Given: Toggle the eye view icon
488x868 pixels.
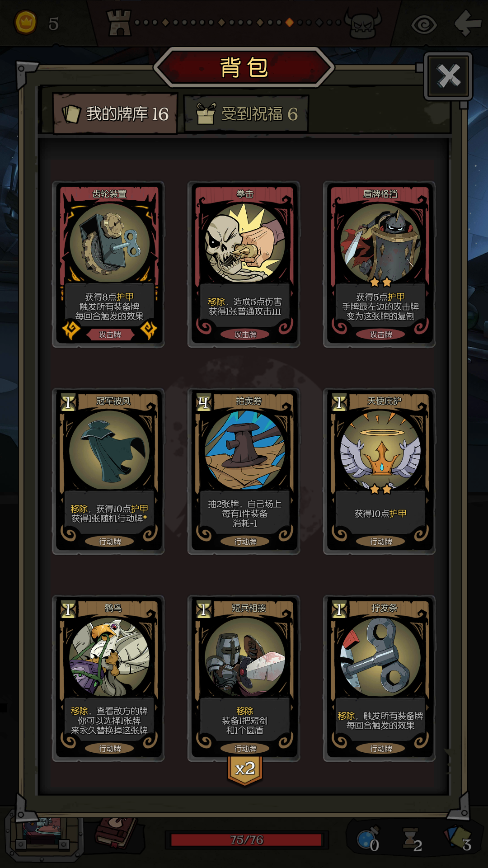Looking at the screenshot, I should [x=424, y=24].
